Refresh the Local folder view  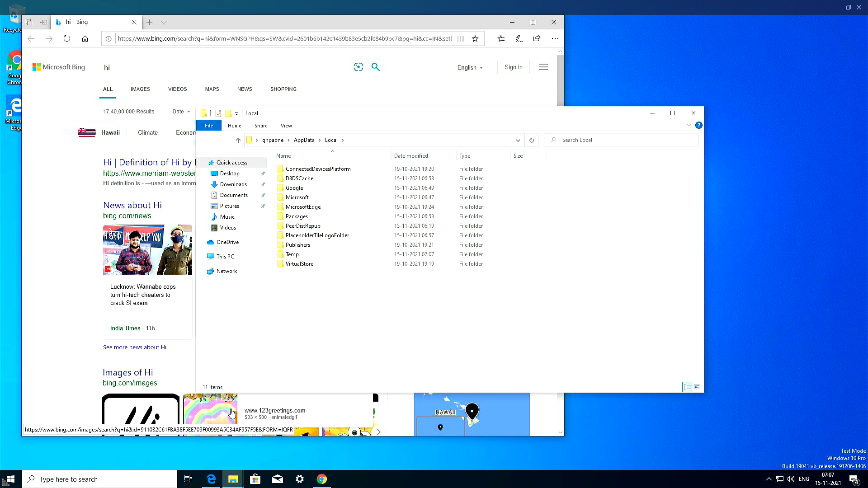click(531, 140)
